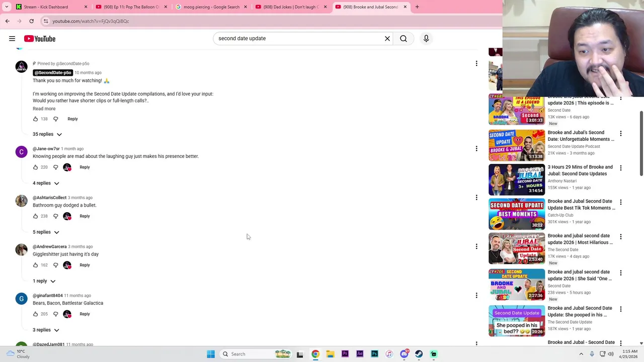Open options menu for pinned comment
The height and width of the screenshot is (362, 644).
(x=476, y=63)
